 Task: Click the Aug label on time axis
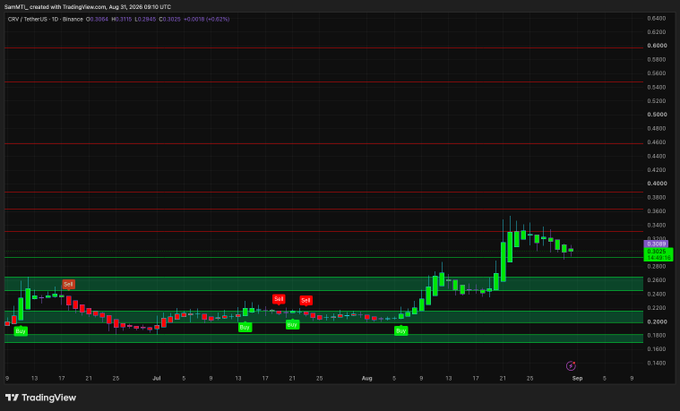(x=367, y=378)
